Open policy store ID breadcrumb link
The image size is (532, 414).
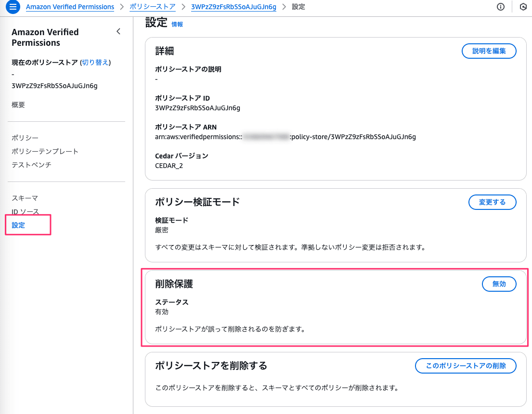(x=234, y=7)
